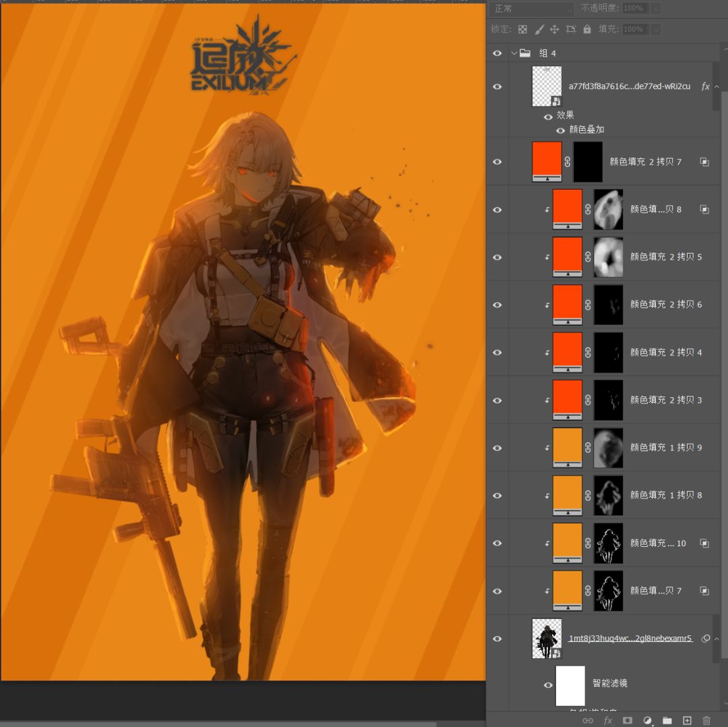
Task: Collapse the 组 4 group folder
Action: coord(514,53)
